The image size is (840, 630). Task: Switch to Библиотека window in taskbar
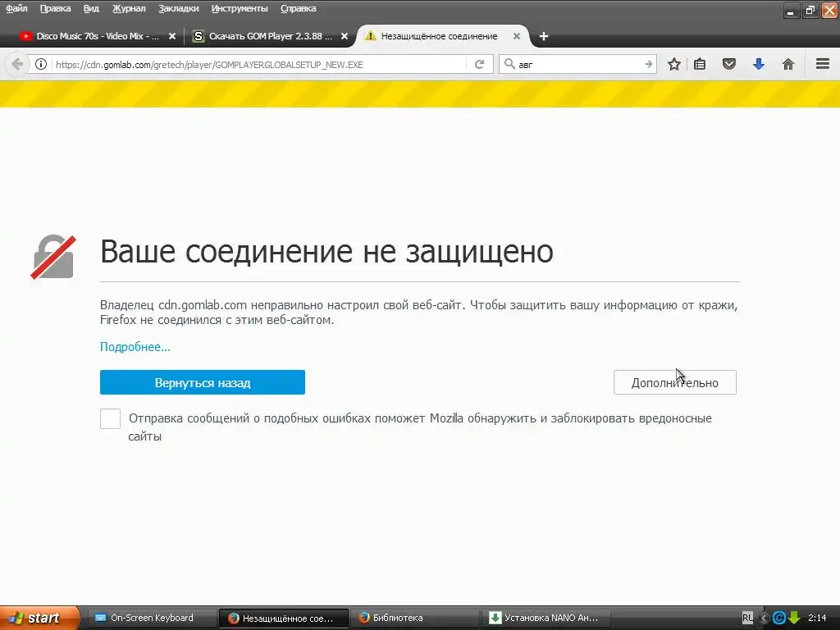coord(413,619)
